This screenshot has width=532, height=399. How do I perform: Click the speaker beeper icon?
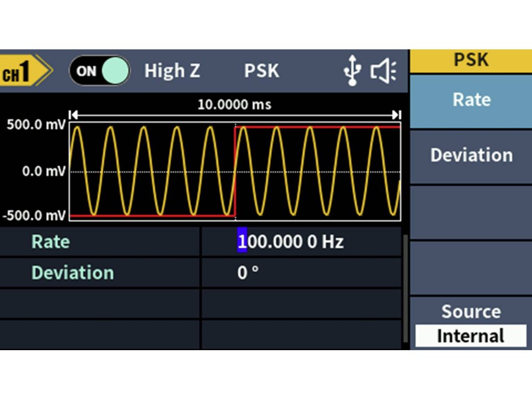pos(383,71)
